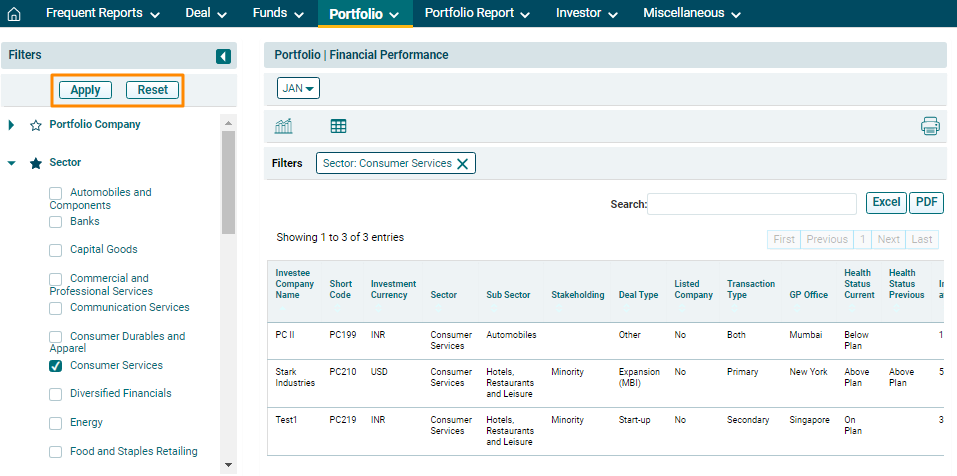Switch to chart view icon
Screen dimensions: 957x476
[283, 126]
